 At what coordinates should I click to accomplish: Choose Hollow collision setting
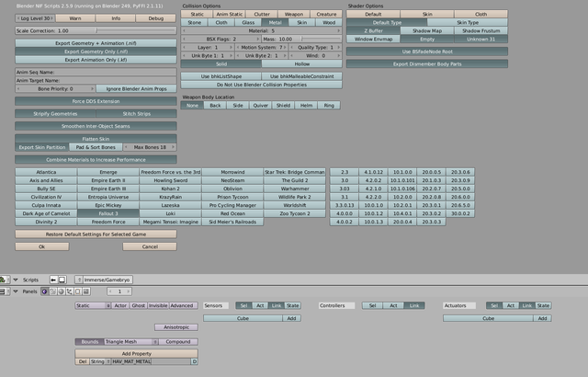[x=302, y=64]
